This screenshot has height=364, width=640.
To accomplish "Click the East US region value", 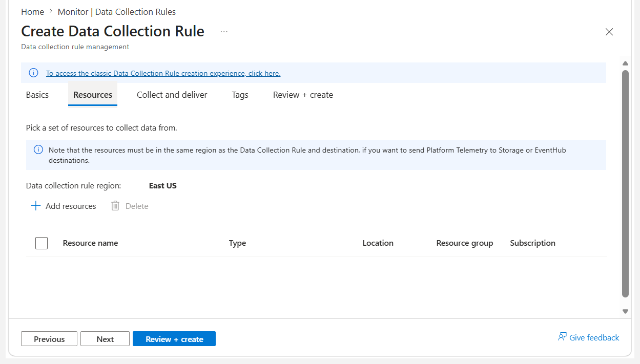I will [x=163, y=186].
